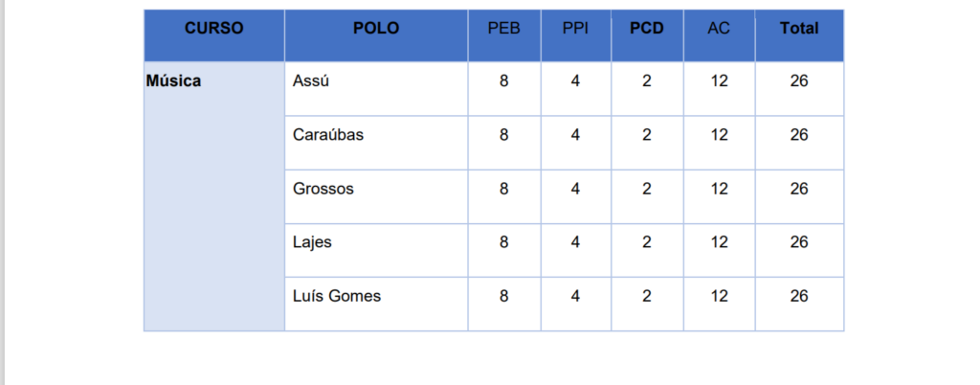Click the Total column header
Image resolution: width=980 pixels, height=385 pixels.
799,35
